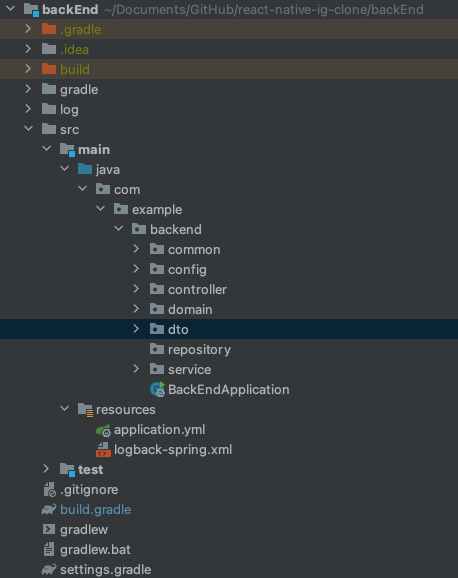Expand the build folder chevron
Screen dimensions: 458x578
click(x=28, y=68)
